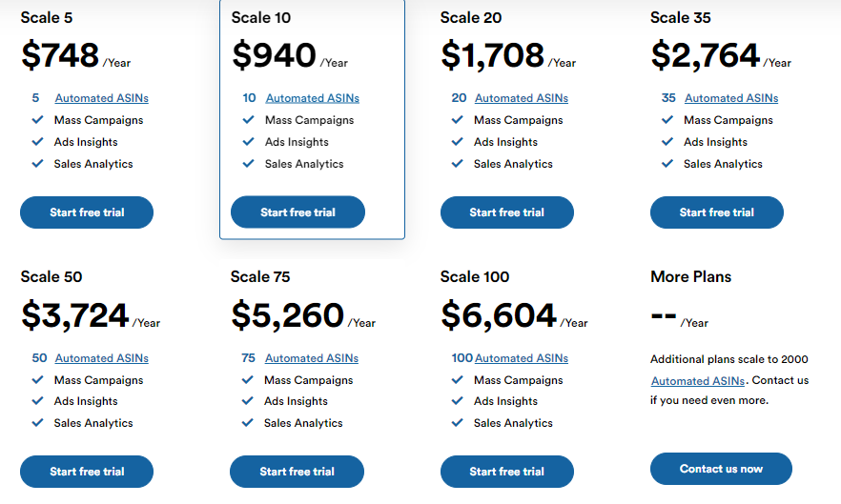841x504 pixels.
Task: Start free trial for Scale 100 plan
Action: [x=507, y=472]
